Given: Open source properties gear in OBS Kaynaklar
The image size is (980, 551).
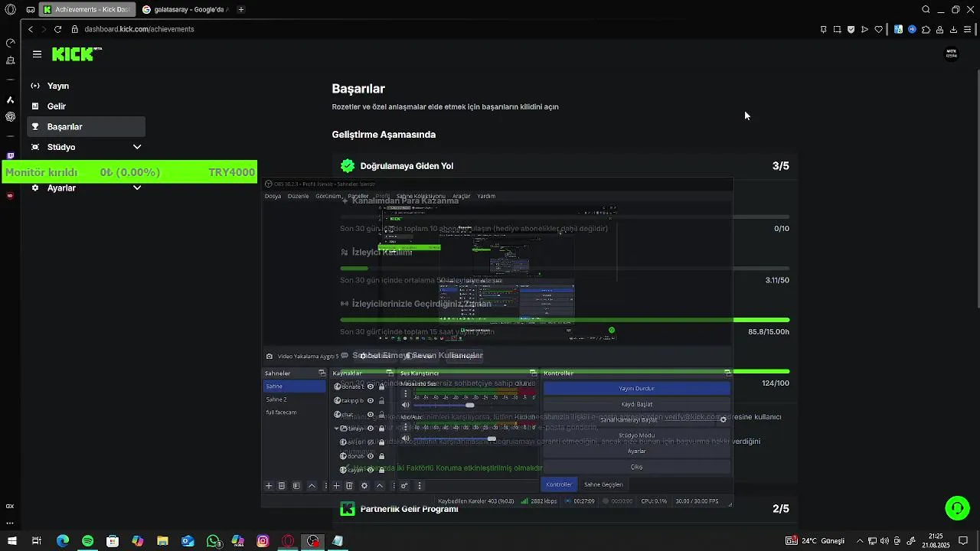Looking at the screenshot, I should [x=364, y=486].
